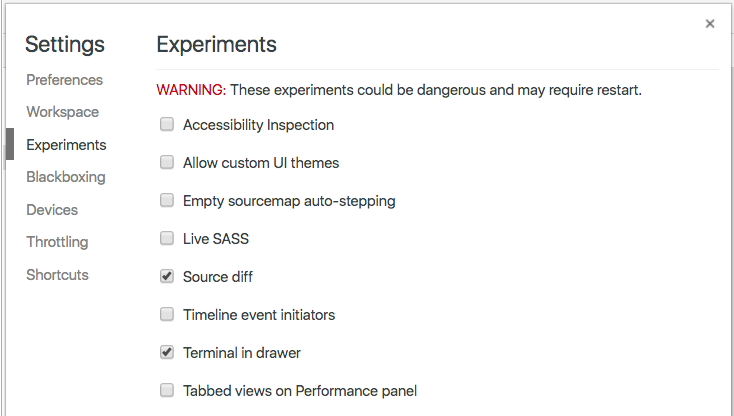The height and width of the screenshot is (416, 734).
Task: Show the Shortcuts settings section
Action: (57, 275)
